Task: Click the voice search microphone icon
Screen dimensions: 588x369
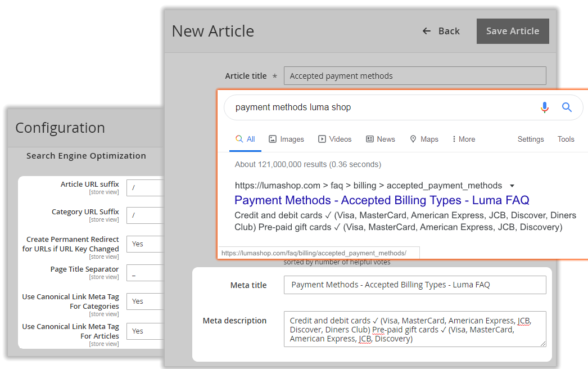Action: tap(545, 107)
